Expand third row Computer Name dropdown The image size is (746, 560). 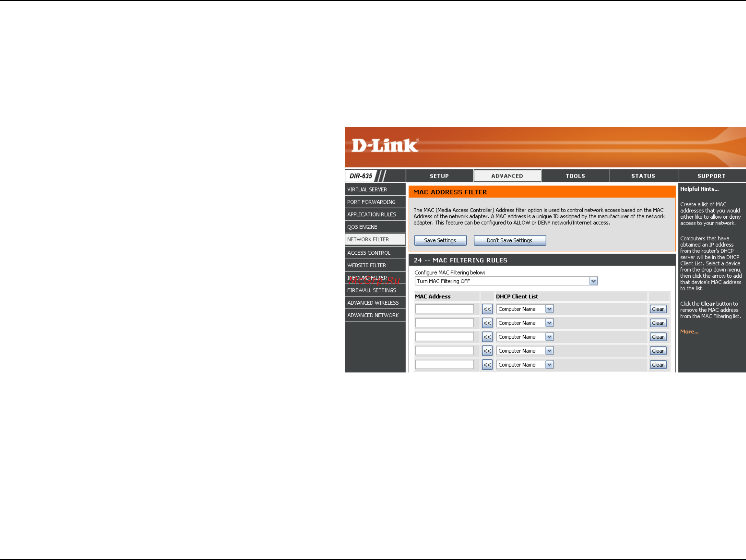click(x=525, y=337)
